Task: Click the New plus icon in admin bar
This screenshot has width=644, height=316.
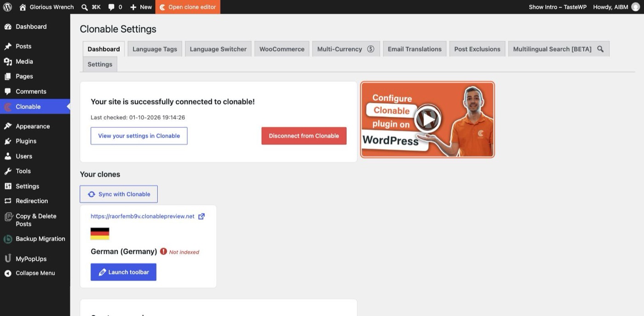Action: point(133,7)
